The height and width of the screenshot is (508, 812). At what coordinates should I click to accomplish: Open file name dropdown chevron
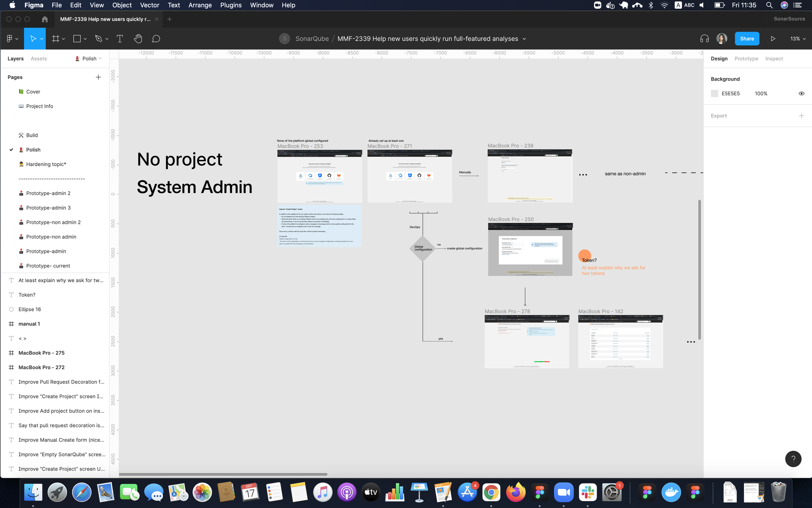[524, 39]
